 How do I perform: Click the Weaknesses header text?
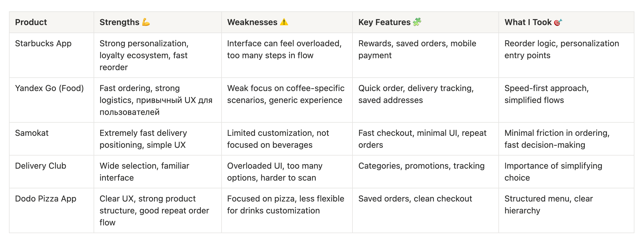(x=252, y=22)
